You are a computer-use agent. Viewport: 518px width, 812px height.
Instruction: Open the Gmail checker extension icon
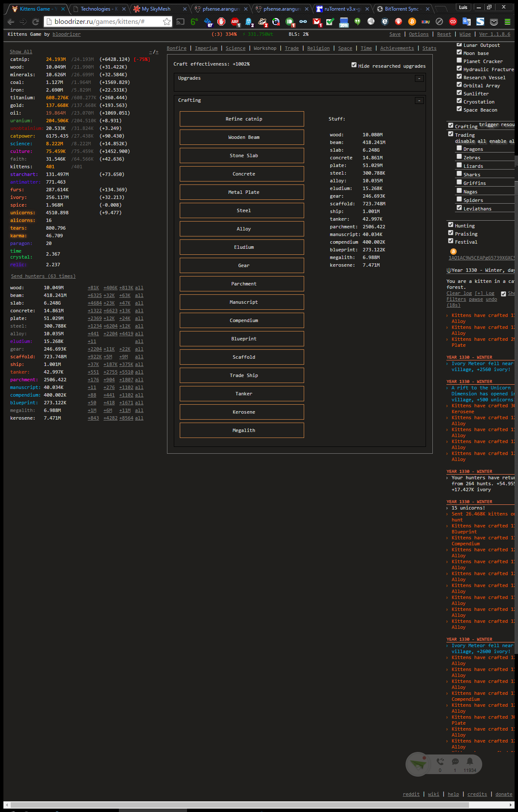(317, 22)
